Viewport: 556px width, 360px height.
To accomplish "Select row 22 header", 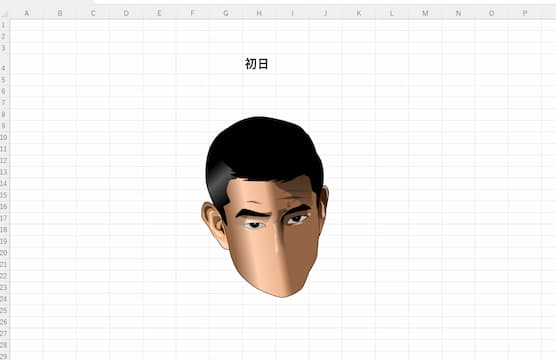I will point(5,276).
